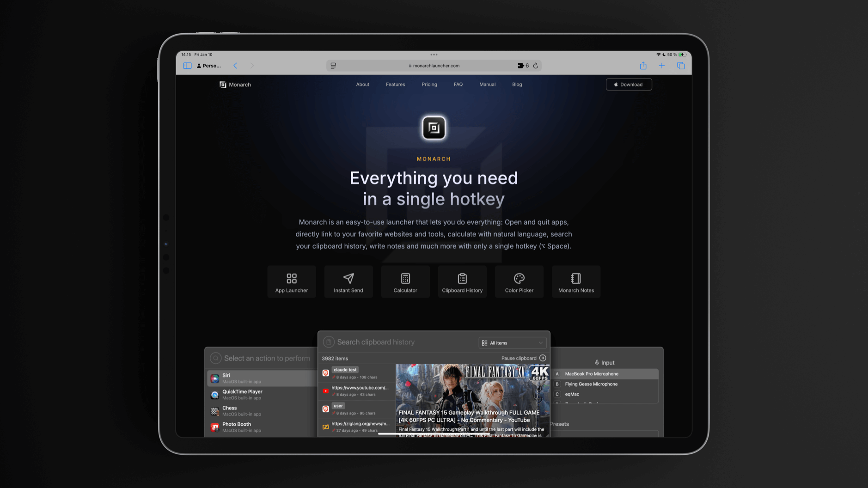Open the extensions icon showing 6
Image resolution: width=868 pixels, height=488 pixels.
[x=523, y=66]
